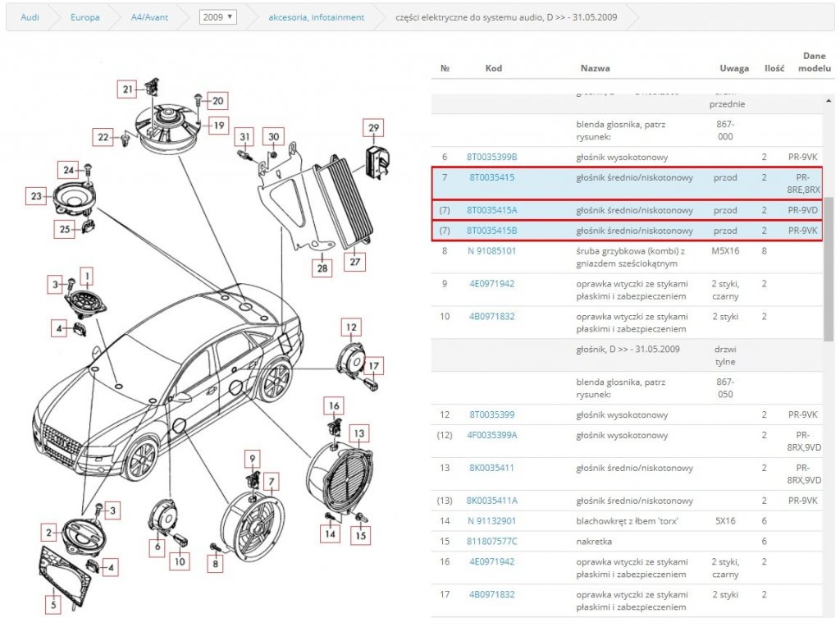Select diagram callout number 24
Screen dimensions: 840x618
(x=68, y=170)
